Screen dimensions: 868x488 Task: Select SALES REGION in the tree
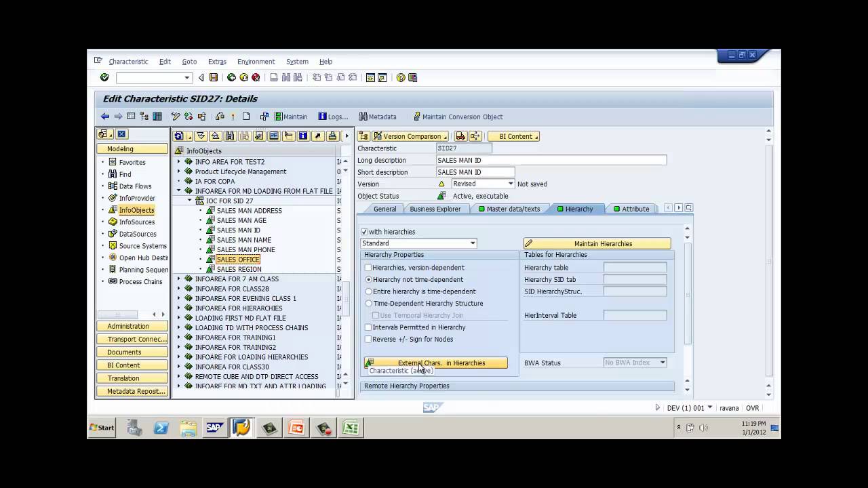pyautogui.click(x=239, y=269)
